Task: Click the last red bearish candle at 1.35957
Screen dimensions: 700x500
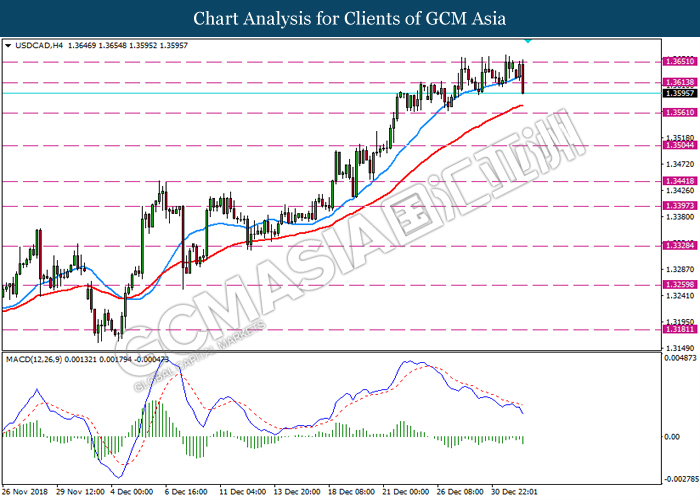Action: (523, 77)
